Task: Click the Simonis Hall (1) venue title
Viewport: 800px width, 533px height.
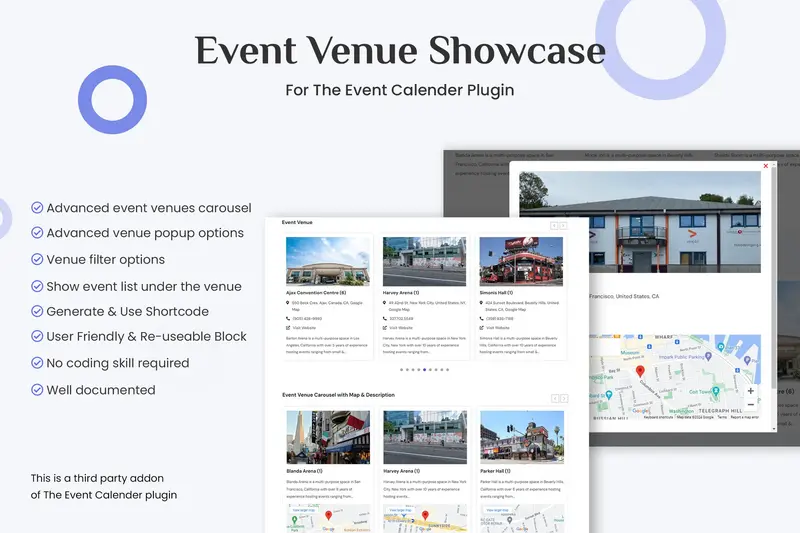Action: point(499,293)
